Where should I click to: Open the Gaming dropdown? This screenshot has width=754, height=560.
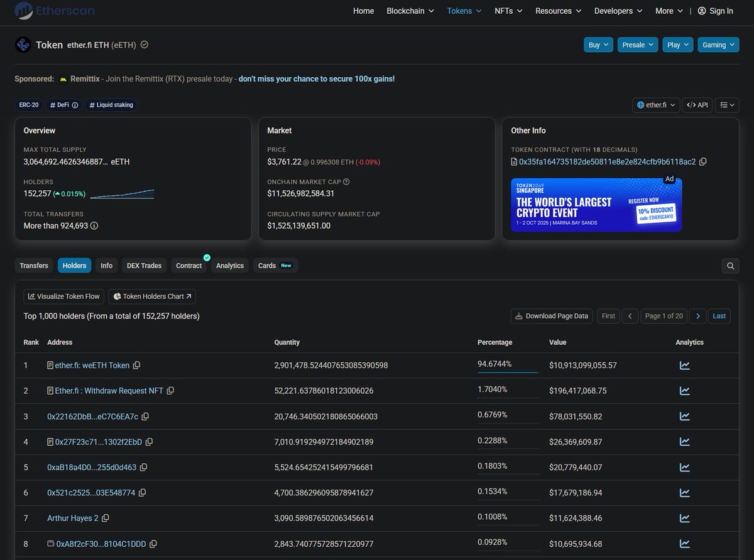tap(718, 45)
